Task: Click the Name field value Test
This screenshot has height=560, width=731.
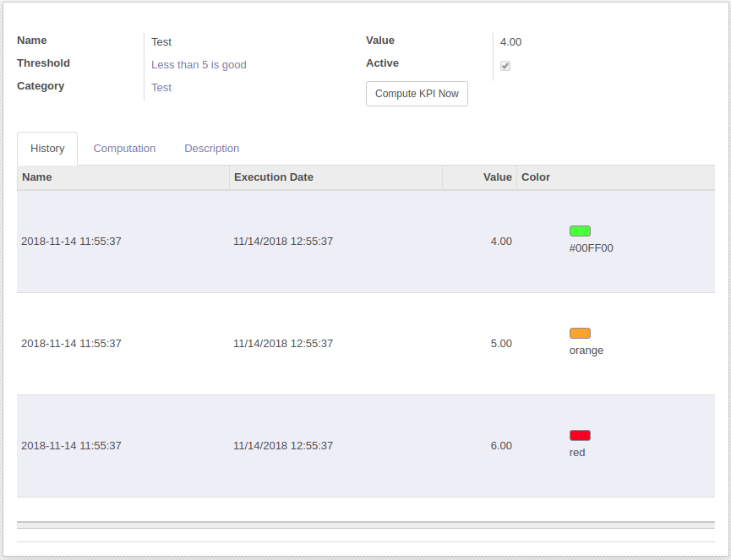Action: (x=161, y=42)
